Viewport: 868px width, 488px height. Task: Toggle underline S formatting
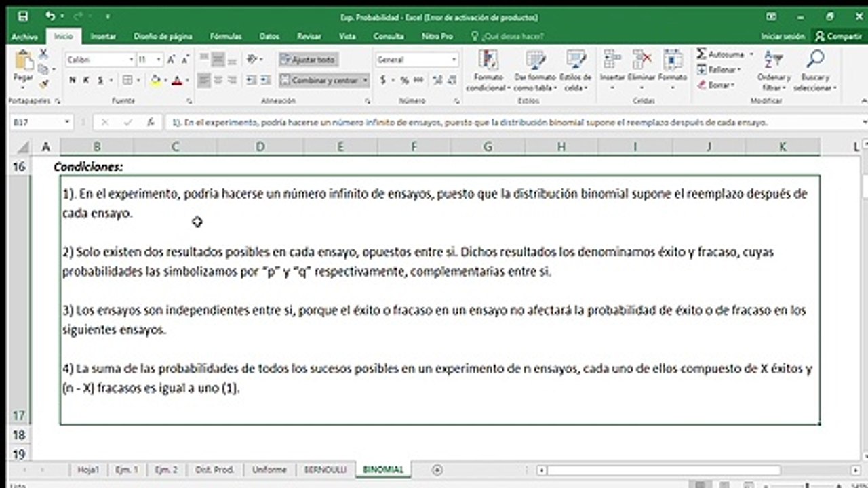coord(100,80)
